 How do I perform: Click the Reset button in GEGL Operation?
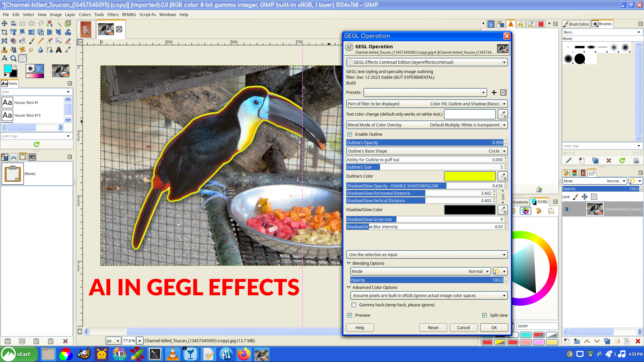click(433, 328)
